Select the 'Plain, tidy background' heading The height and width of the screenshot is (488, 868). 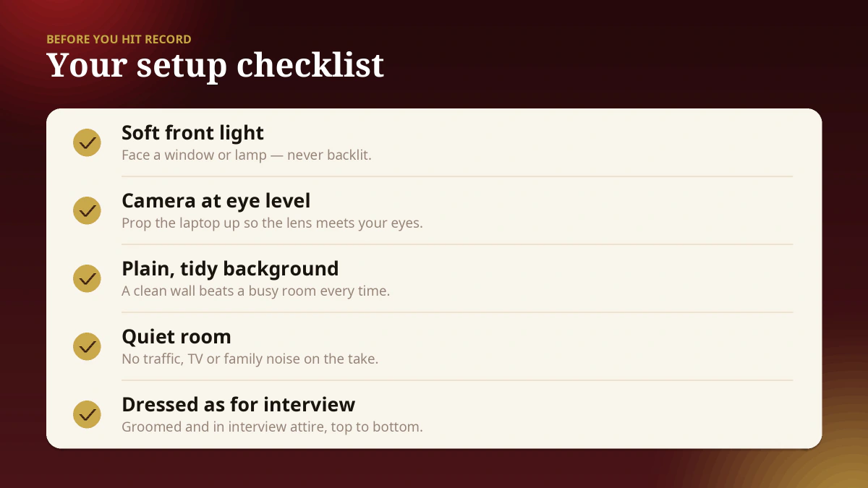tap(230, 269)
